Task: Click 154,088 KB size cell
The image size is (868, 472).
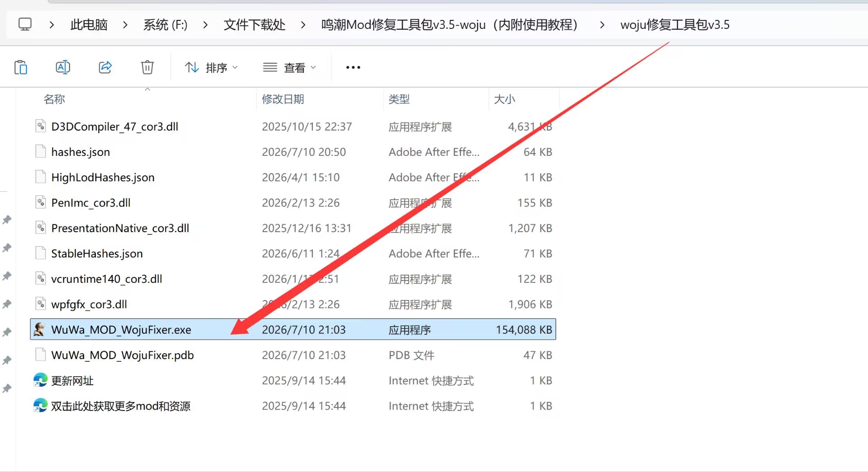Action: coord(524,330)
